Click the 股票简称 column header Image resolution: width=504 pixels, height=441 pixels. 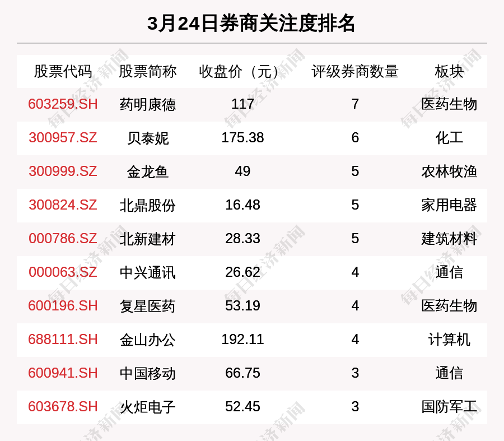point(148,72)
